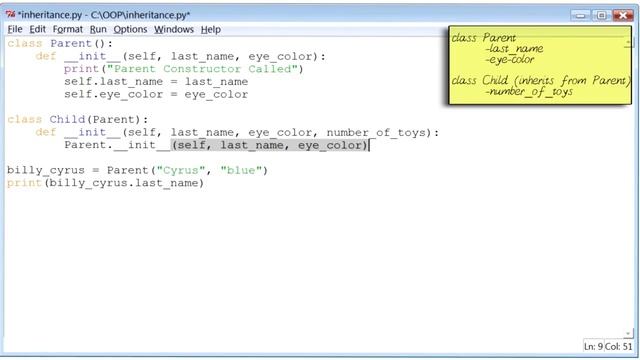Click 'number_of_toys' parameter in Child init
The image size is (640, 360).
point(376,133)
